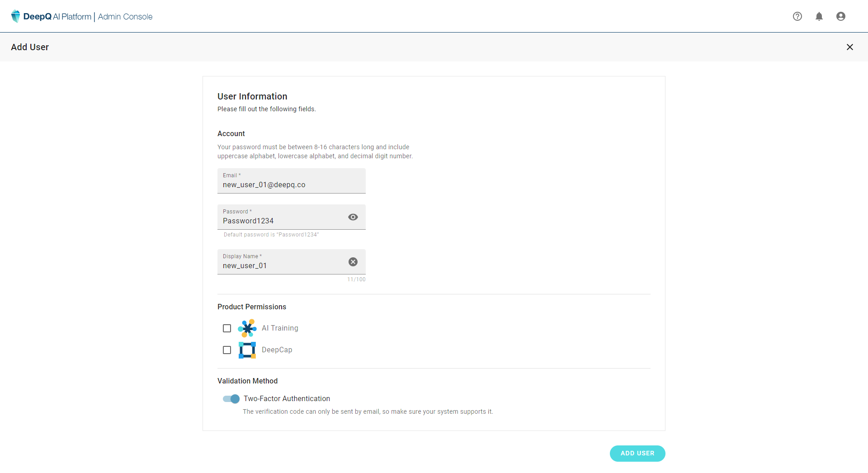
Task: Click the DeepQ logo icon
Action: tap(15, 16)
